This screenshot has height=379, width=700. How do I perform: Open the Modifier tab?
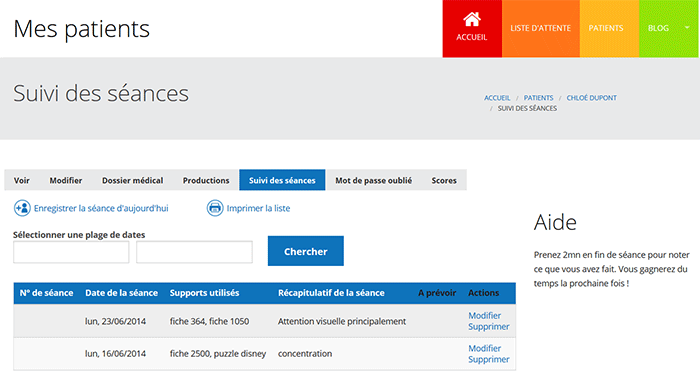(x=66, y=180)
